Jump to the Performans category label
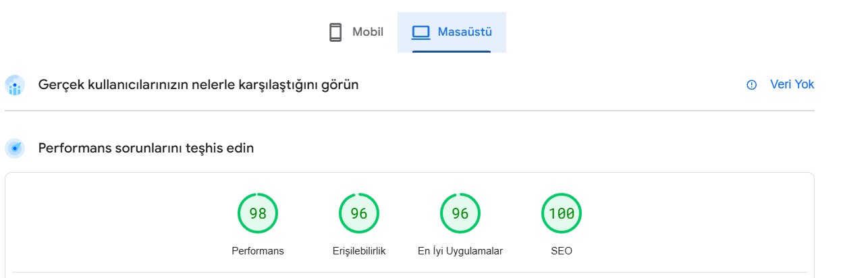 click(x=258, y=251)
